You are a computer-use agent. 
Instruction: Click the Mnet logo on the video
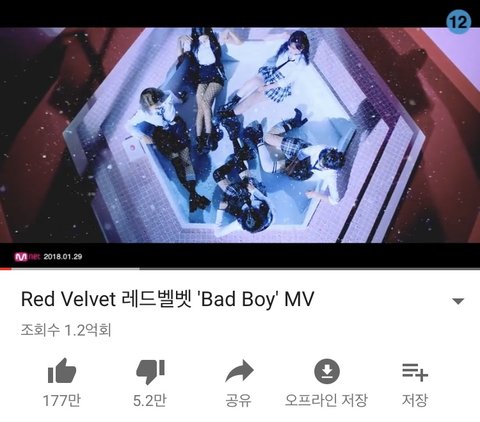(27, 257)
